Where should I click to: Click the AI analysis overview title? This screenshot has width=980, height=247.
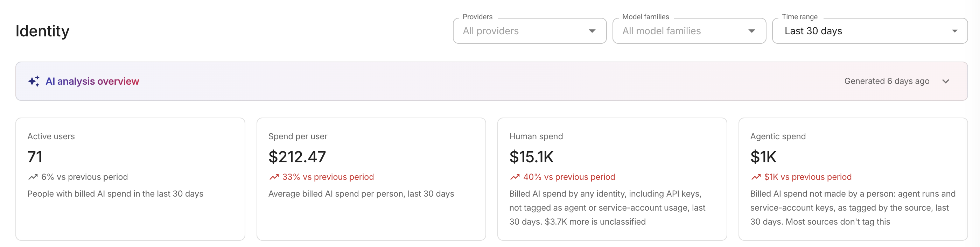coord(92,81)
